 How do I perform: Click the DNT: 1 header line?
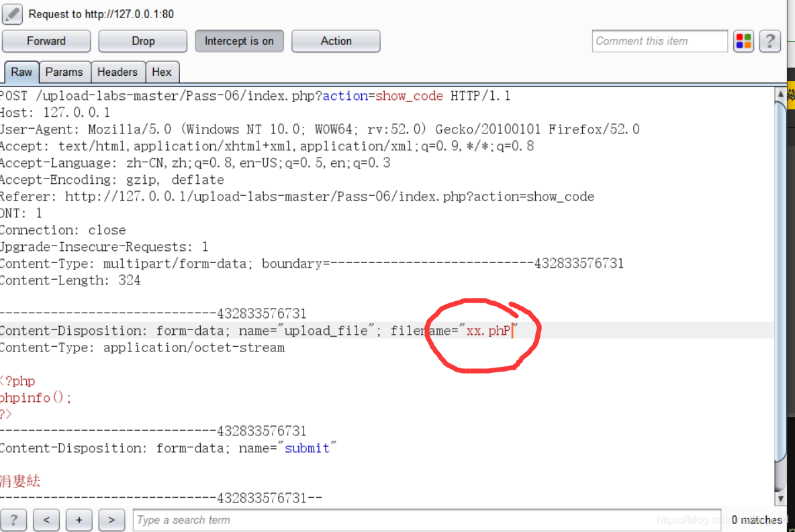click(x=21, y=213)
